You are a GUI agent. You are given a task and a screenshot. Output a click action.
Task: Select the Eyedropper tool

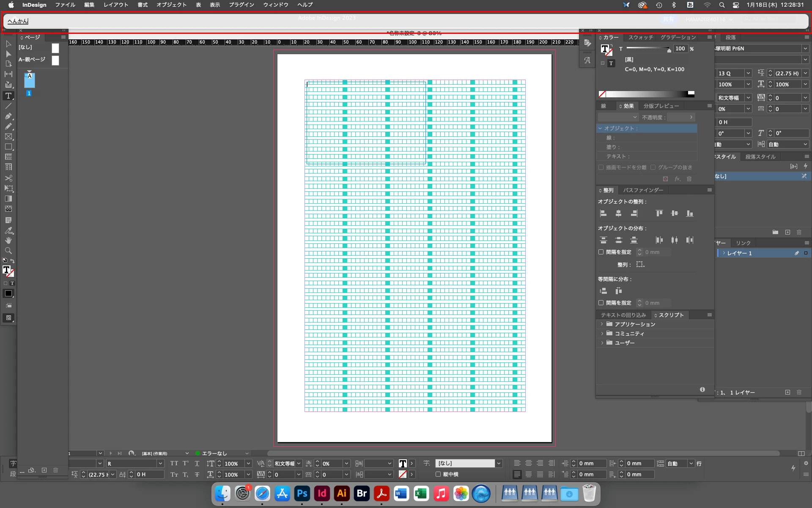pos(8,231)
